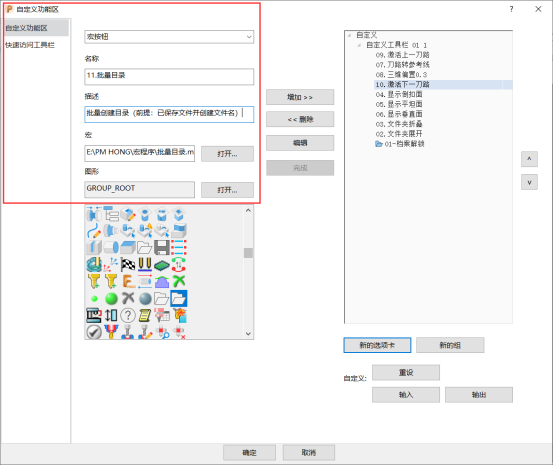This screenshot has width=554, height=466.
Task: Click the icon list scrollbar thumb
Action: point(248,253)
